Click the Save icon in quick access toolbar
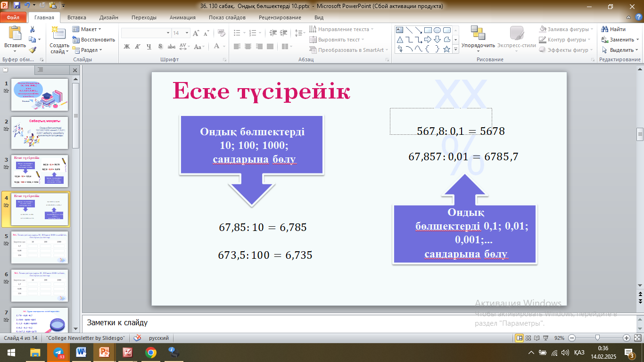The image size is (644, 362). tap(17, 6)
